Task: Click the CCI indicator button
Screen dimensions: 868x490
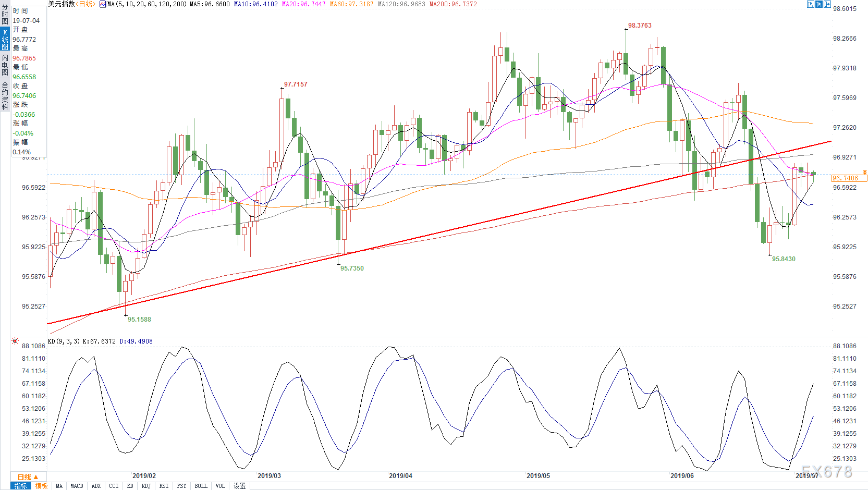Action: (x=114, y=486)
